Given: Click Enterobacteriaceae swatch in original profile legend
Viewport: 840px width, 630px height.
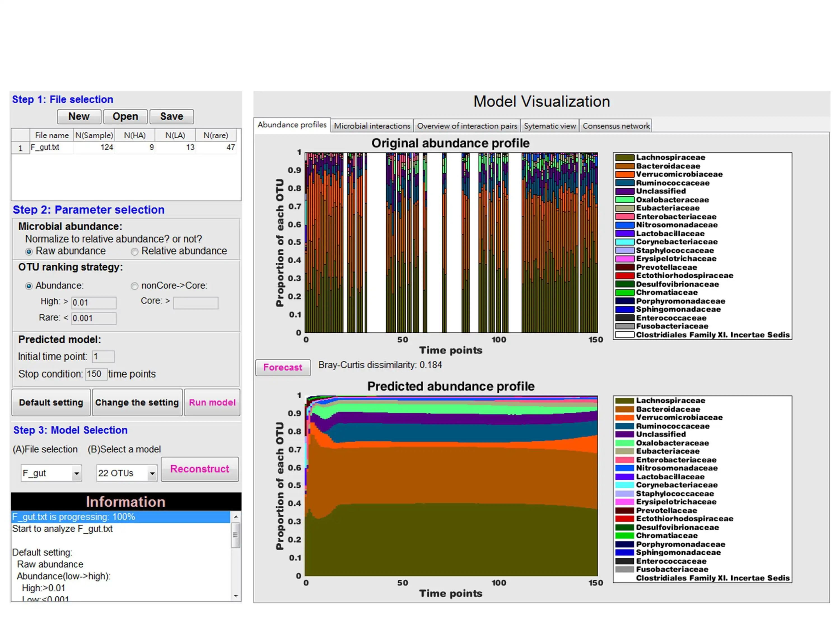Looking at the screenshot, I should pos(625,217).
